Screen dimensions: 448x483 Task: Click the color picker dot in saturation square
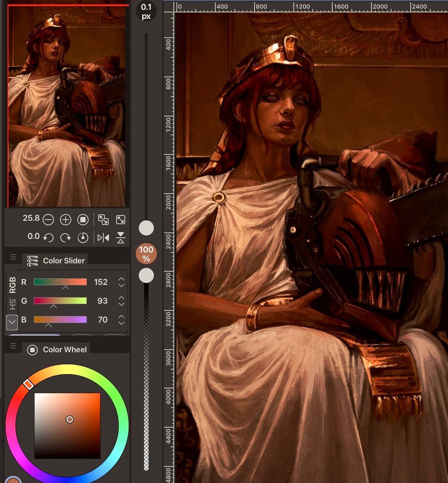coord(70,419)
